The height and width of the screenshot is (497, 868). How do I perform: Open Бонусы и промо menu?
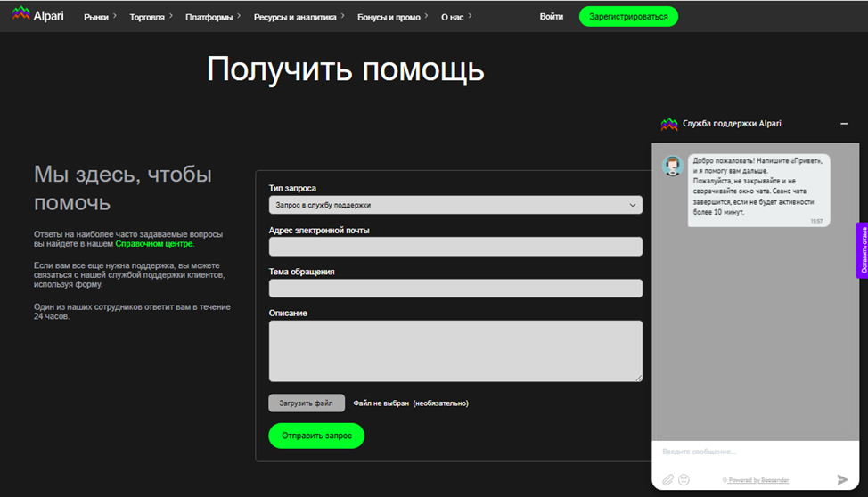[x=392, y=17]
